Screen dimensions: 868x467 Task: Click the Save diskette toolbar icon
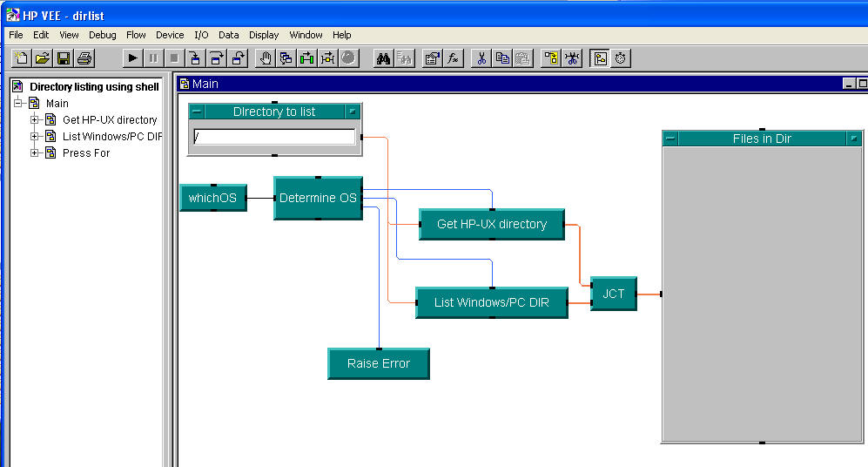point(64,58)
